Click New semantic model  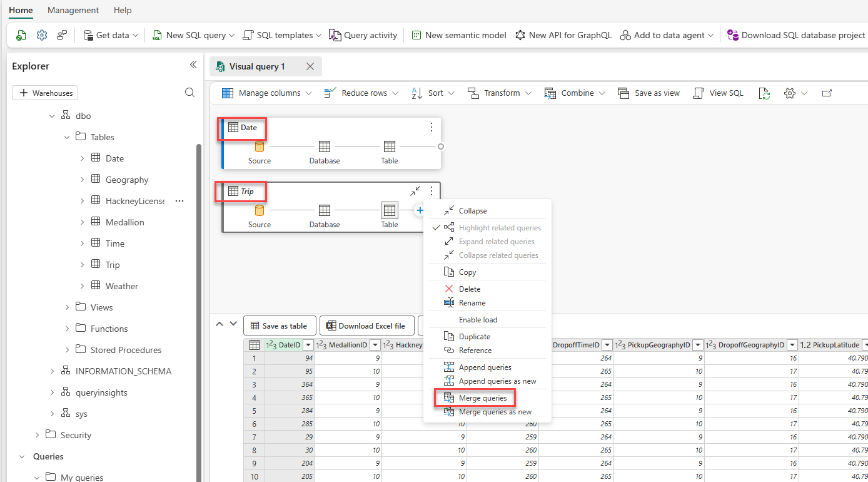[459, 35]
